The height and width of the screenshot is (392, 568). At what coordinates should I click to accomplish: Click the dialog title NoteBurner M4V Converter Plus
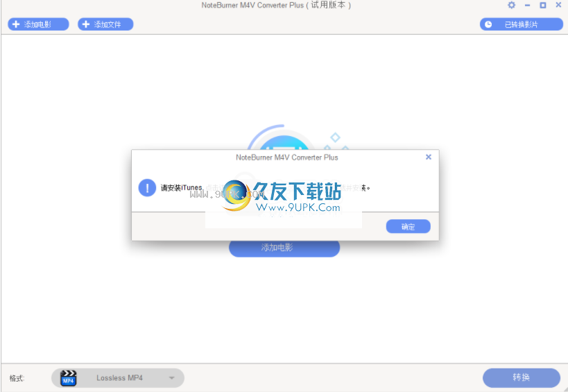(287, 157)
